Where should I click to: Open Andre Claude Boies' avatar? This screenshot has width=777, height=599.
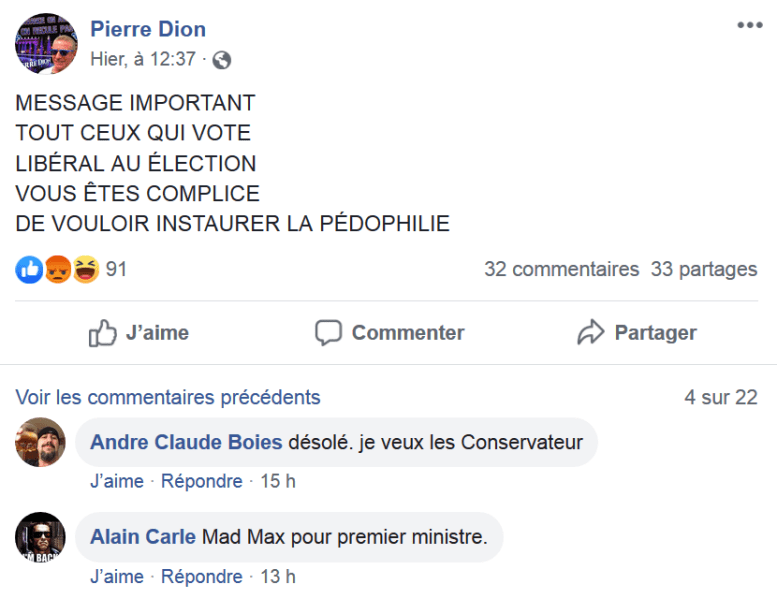(x=41, y=442)
